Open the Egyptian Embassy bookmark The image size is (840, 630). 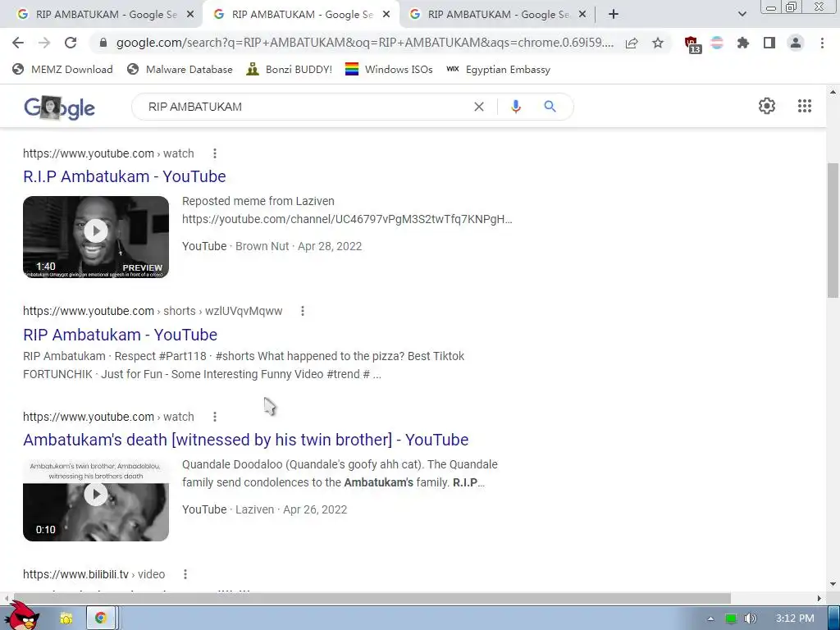point(498,69)
